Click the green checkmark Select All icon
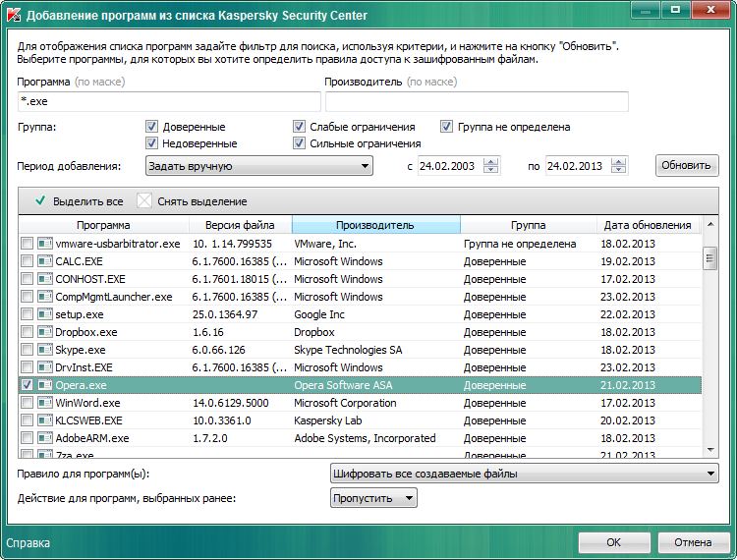 (40, 201)
